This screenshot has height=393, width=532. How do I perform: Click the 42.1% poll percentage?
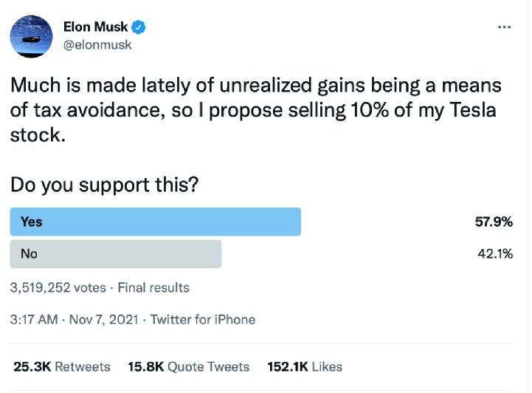(x=495, y=253)
